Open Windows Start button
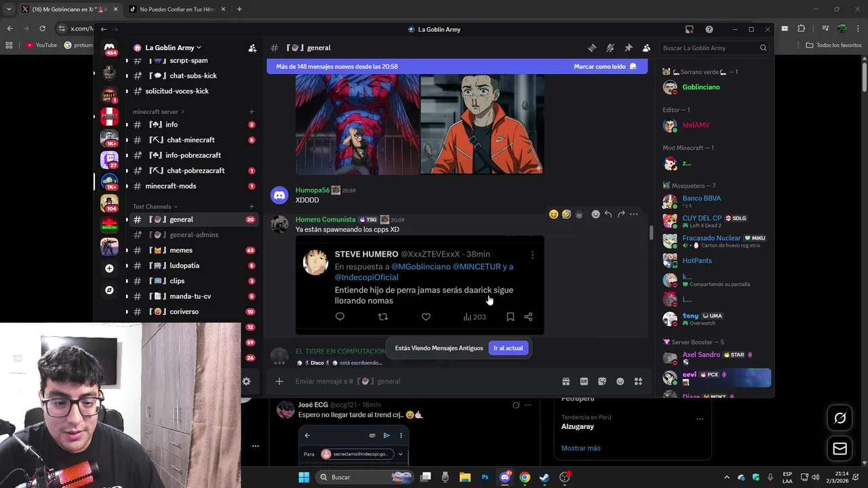 pyautogui.click(x=304, y=477)
